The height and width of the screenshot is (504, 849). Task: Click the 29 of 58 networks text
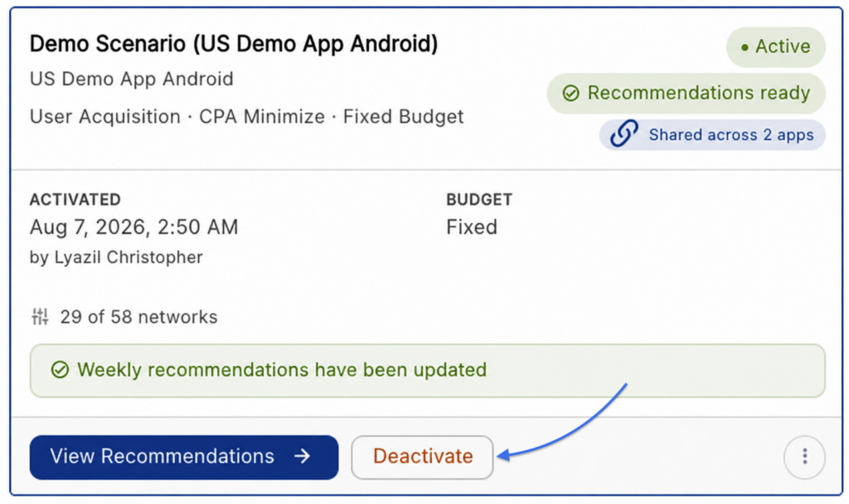pyautogui.click(x=138, y=317)
